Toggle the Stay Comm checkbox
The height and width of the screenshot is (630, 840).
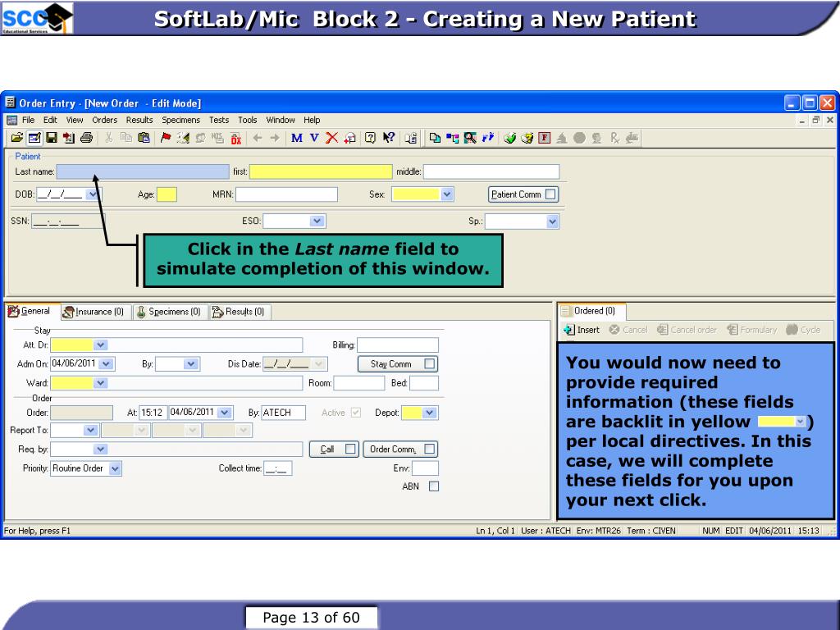pos(430,364)
